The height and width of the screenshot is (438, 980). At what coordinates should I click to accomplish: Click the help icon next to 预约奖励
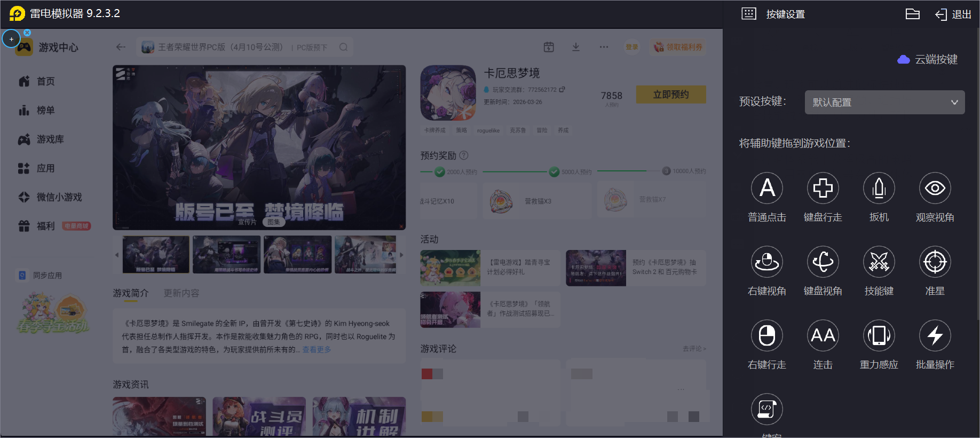[464, 155]
